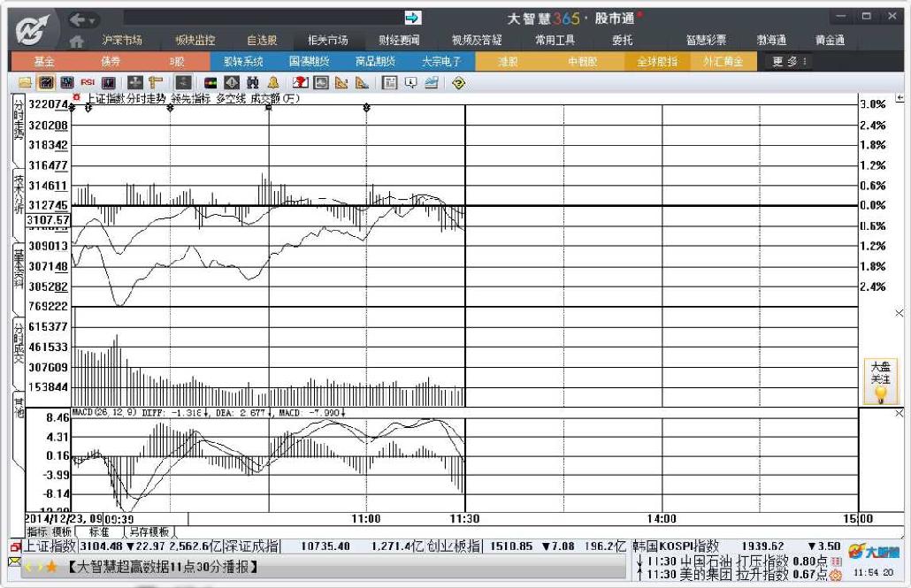Image resolution: width=911 pixels, height=588 pixels.
Task: Toggle the dark boxed icon beside the hammer
Action: (x=183, y=83)
